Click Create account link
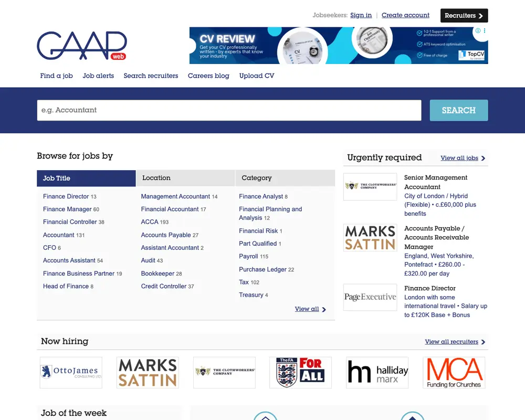The width and height of the screenshot is (525, 420). point(405,15)
